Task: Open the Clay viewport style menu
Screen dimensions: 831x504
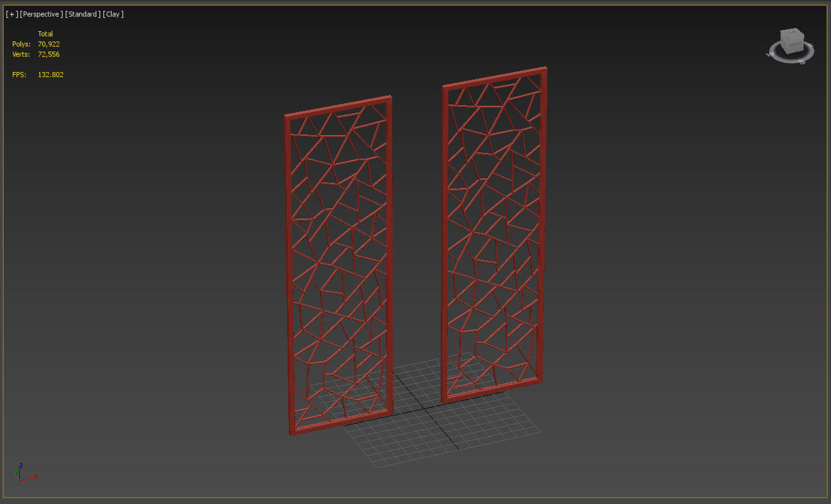Action: tap(113, 14)
